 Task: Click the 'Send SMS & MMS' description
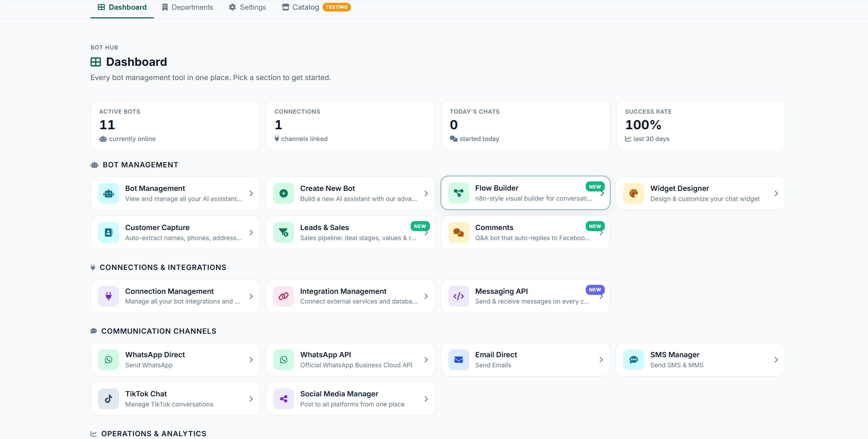pos(677,365)
